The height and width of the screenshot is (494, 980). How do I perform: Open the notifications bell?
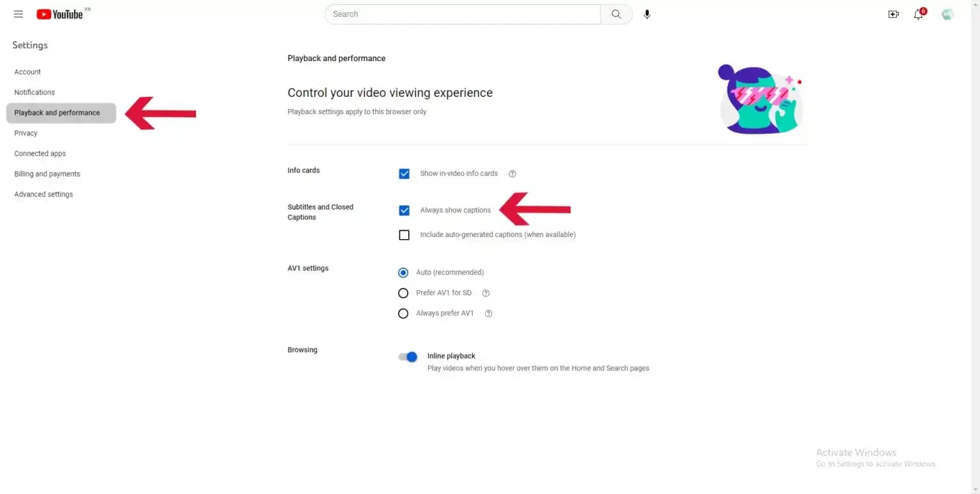[919, 14]
